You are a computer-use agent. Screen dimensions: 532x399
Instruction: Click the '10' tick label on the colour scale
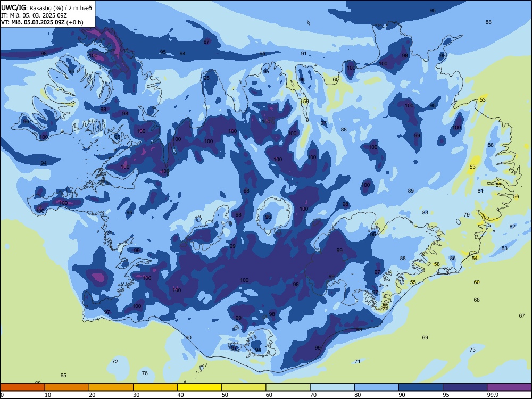tap(48, 395)
